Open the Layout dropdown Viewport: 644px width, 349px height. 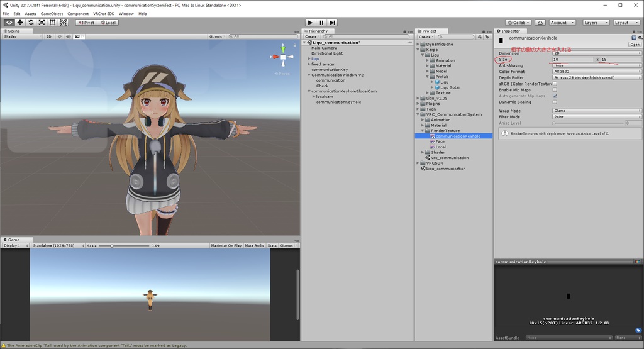[626, 23]
